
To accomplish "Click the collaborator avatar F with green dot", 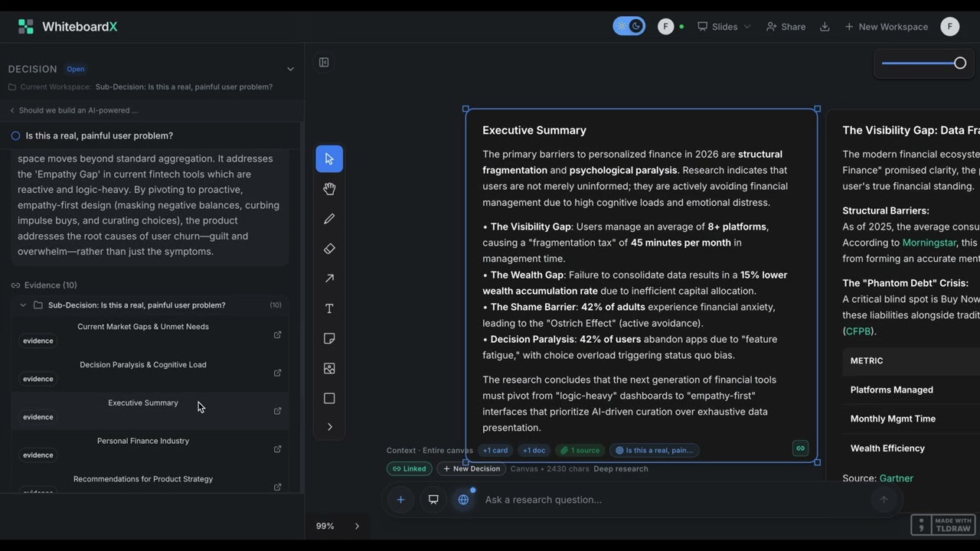I will tap(665, 27).
